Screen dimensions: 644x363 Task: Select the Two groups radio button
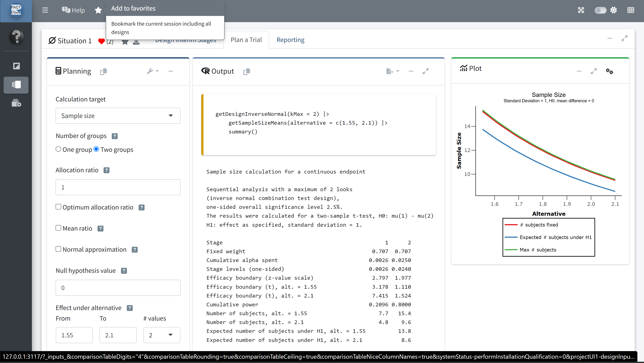(x=96, y=149)
